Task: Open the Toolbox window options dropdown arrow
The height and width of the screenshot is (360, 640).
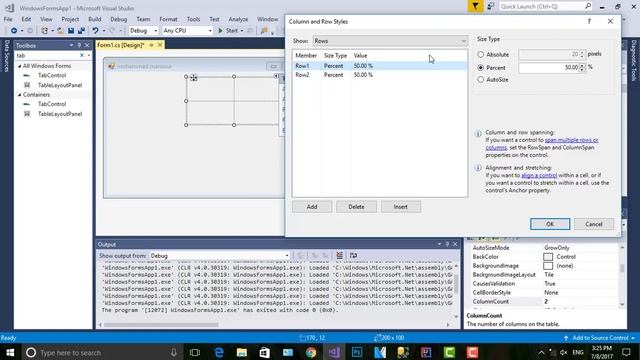Action: pos(71,45)
